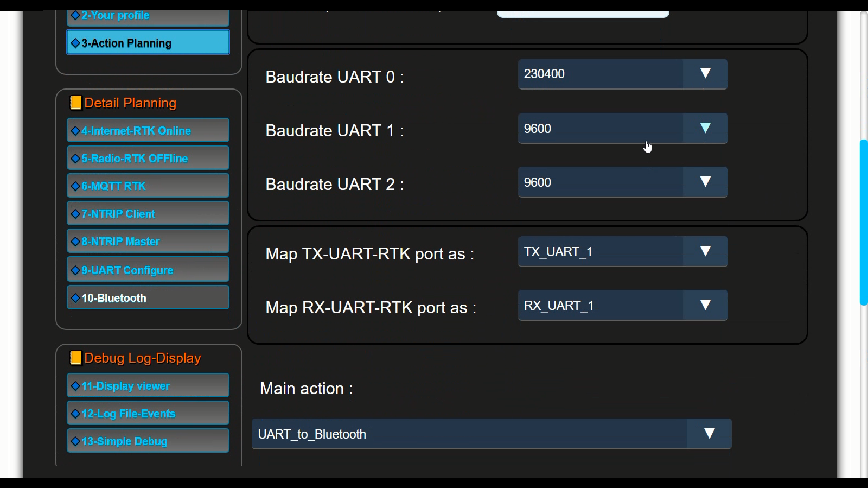Expand the Baudrate UART 1 dropdown

pyautogui.click(x=622, y=129)
